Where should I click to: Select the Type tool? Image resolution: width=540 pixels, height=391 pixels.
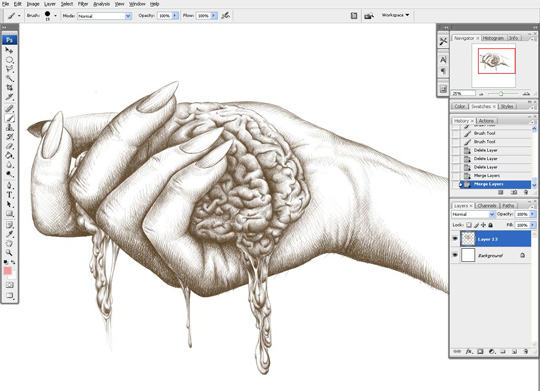[x=9, y=195]
